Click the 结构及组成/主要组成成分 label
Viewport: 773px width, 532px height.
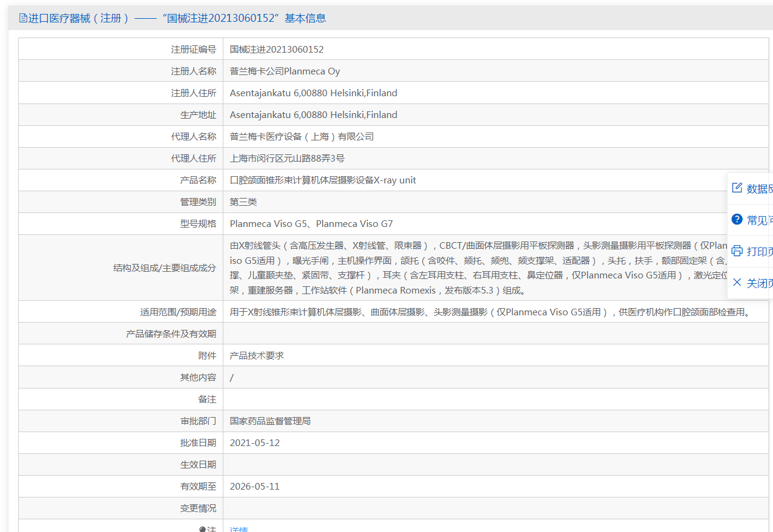(x=165, y=268)
